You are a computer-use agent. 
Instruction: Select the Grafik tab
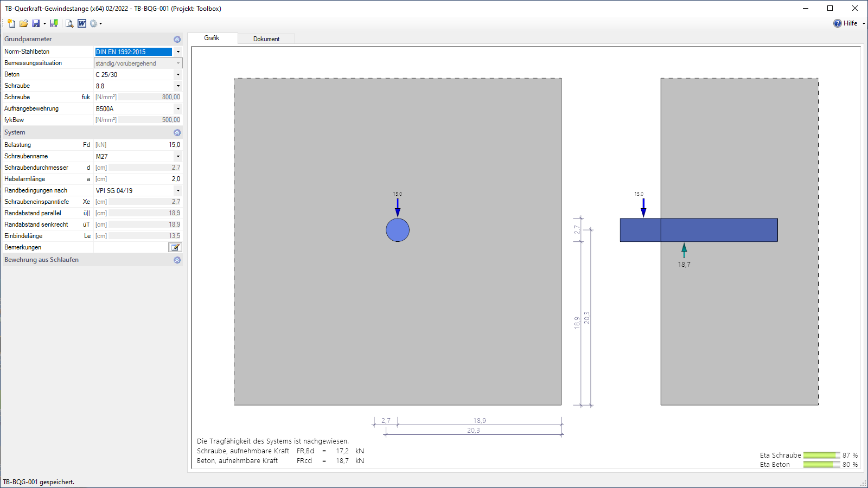tap(212, 38)
